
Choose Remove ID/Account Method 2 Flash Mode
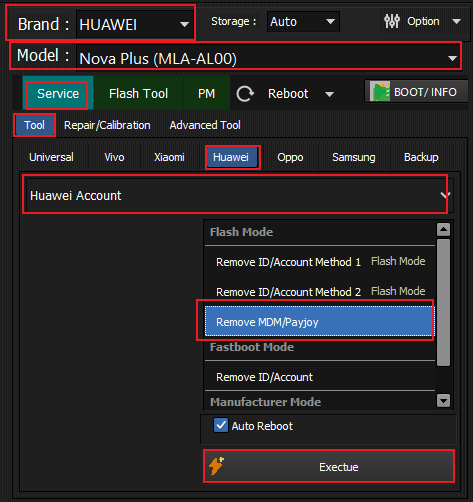pyautogui.click(x=320, y=292)
